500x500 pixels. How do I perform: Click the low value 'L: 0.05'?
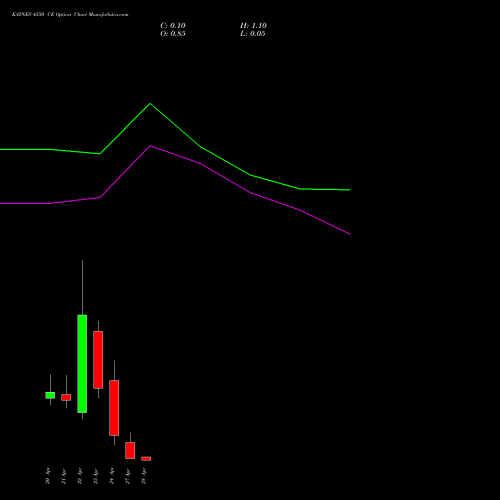(x=253, y=34)
